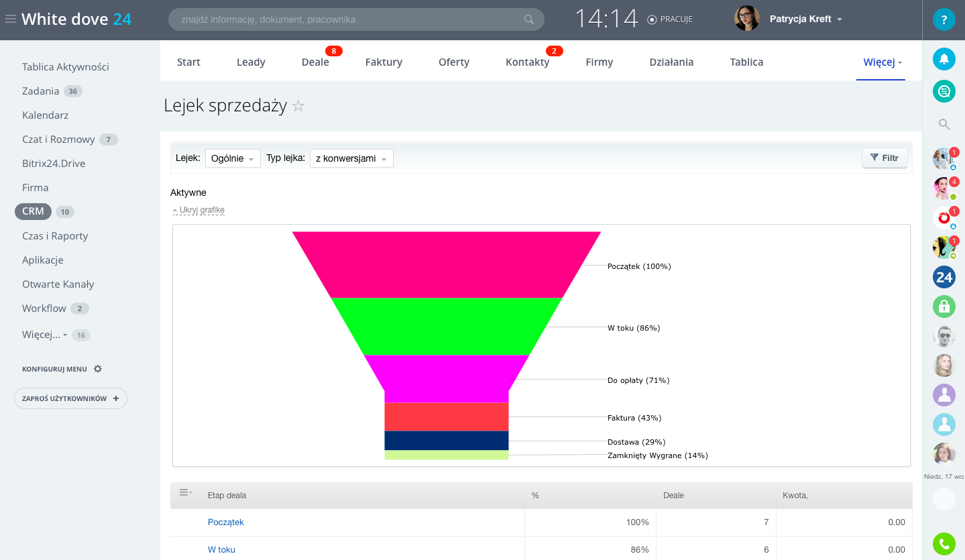Screen dimensions: 965x560
Task: Open the Typ lejka z konwersjami dropdown
Action: pyautogui.click(x=351, y=158)
